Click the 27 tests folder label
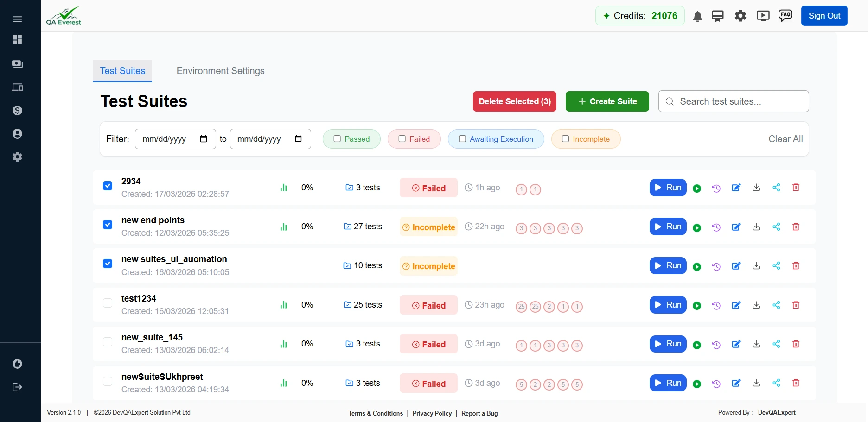The height and width of the screenshot is (422, 868). pyautogui.click(x=363, y=227)
